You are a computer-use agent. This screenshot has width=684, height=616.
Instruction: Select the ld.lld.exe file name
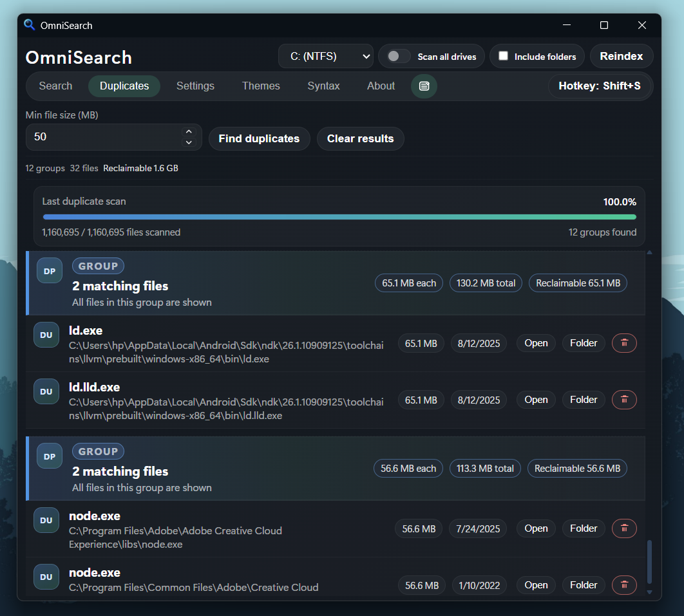(x=94, y=387)
